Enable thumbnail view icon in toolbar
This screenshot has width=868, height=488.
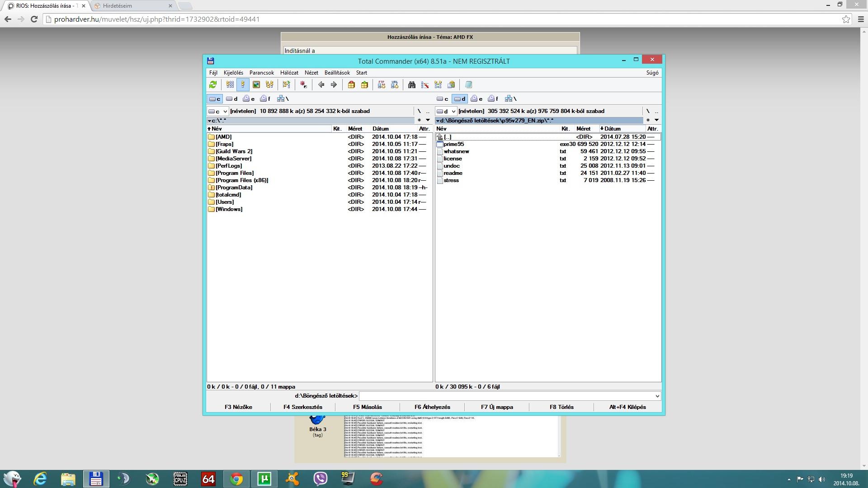pos(256,84)
